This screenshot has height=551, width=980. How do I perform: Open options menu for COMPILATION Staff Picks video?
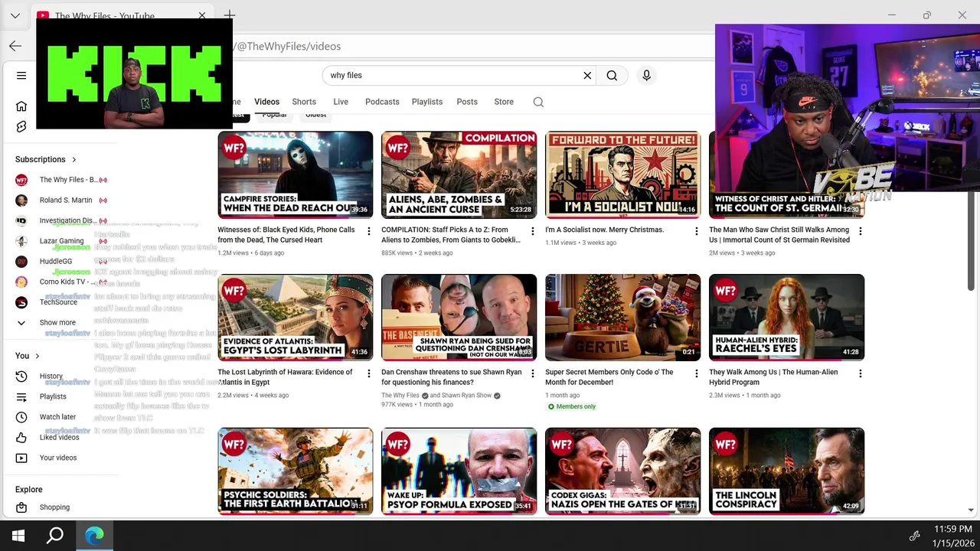click(x=533, y=231)
